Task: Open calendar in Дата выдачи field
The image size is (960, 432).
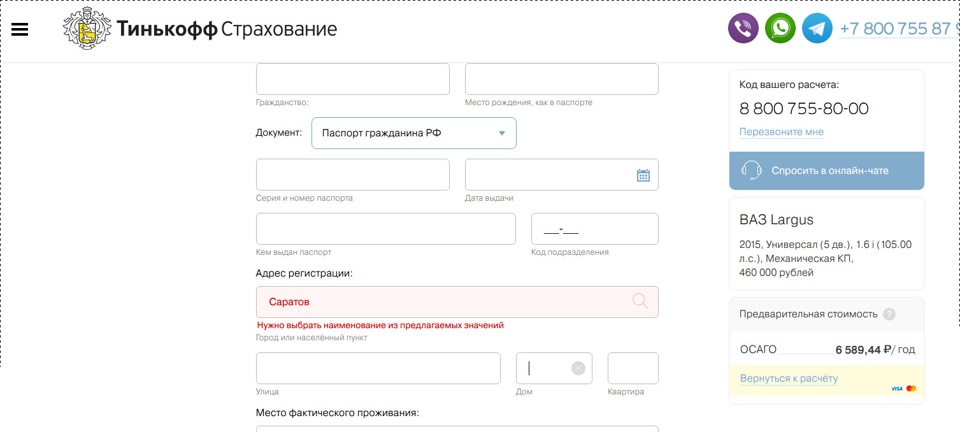Action: pyautogui.click(x=643, y=176)
